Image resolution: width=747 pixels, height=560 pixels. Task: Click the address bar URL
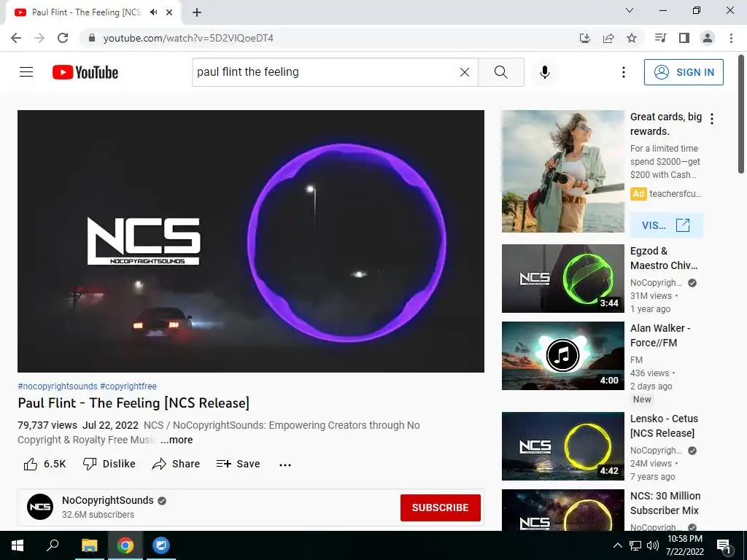click(188, 38)
